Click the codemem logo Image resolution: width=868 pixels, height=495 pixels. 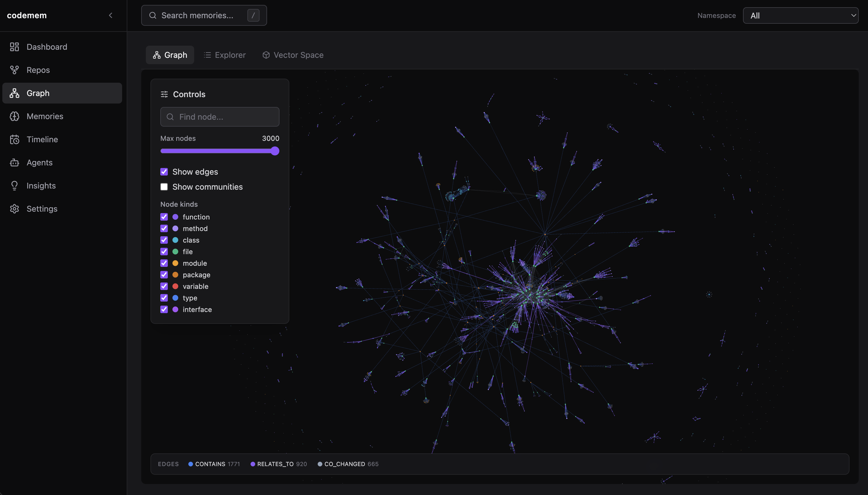pyautogui.click(x=27, y=15)
